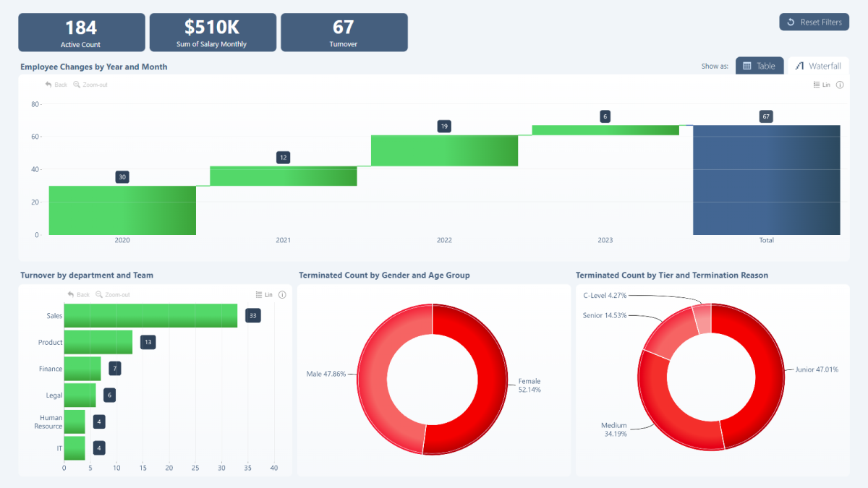868x488 pixels.
Task: Open info icon on Turnover by department chart
Action: [x=282, y=294]
